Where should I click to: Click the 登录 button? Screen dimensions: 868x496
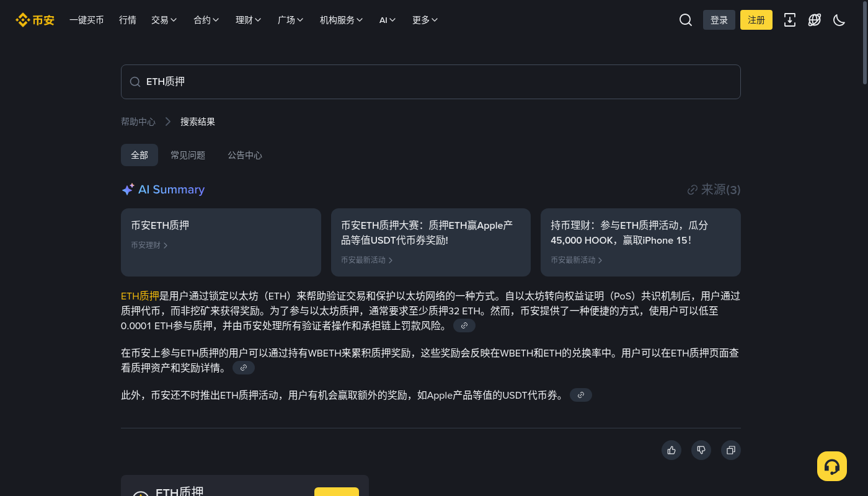coord(719,20)
